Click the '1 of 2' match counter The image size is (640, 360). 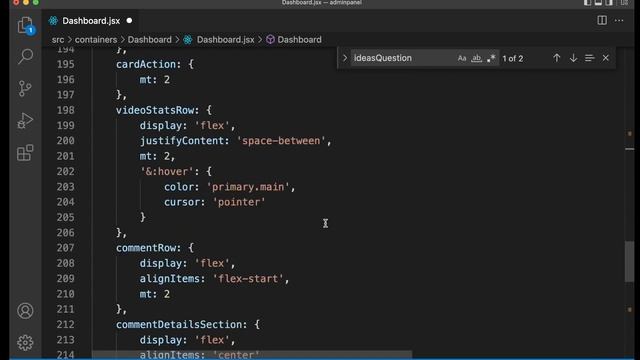click(513, 58)
